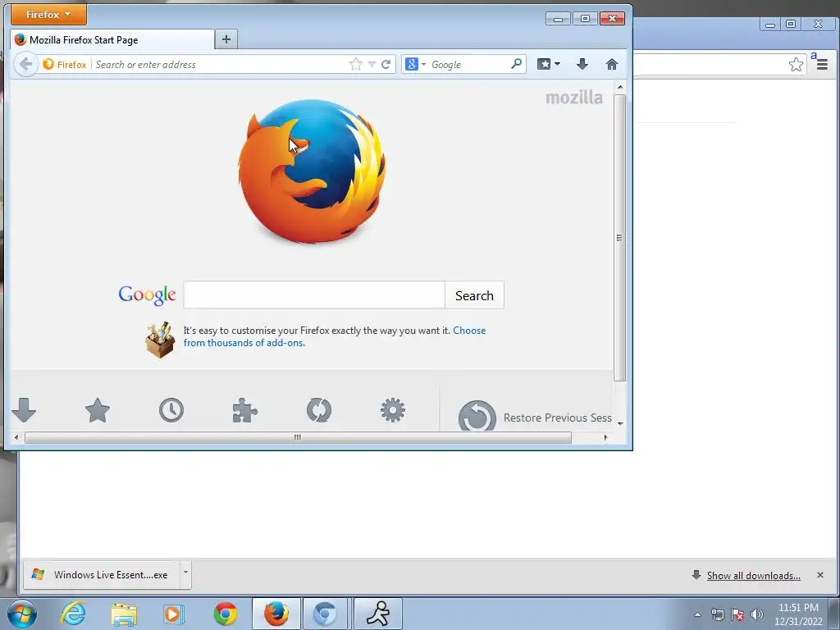
Task: Open a new tab with plus button
Action: click(x=226, y=39)
